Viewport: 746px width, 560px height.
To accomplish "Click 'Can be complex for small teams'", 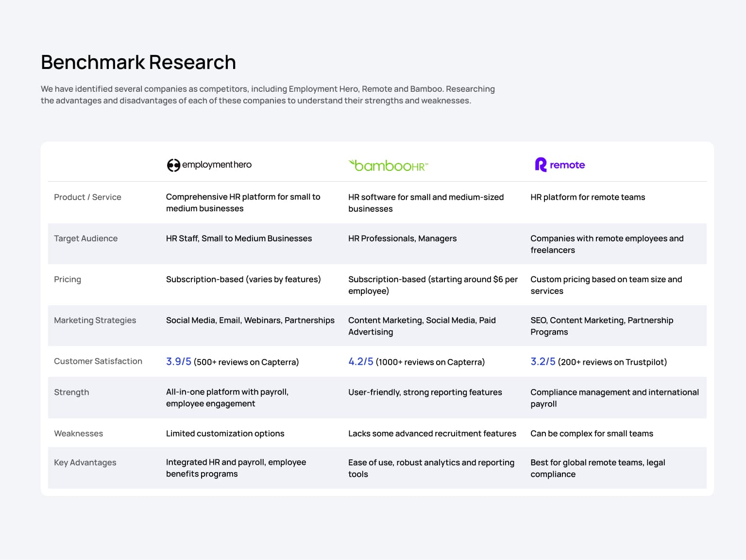I will [592, 433].
